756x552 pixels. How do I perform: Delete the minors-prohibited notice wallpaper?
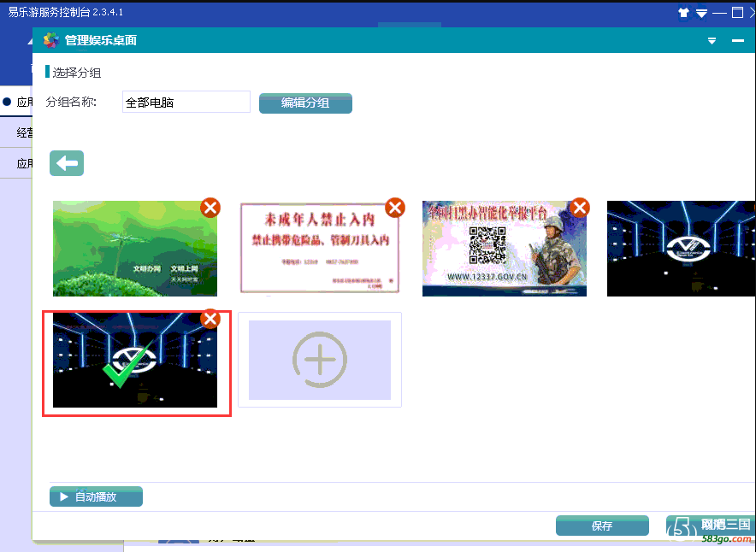coord(394,208)
